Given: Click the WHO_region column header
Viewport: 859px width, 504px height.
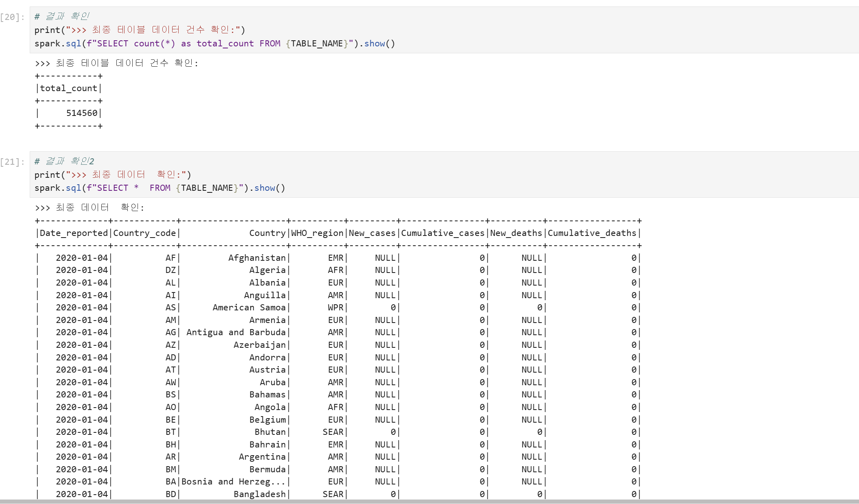Looking at the screenshot, I should pos(317,233).
